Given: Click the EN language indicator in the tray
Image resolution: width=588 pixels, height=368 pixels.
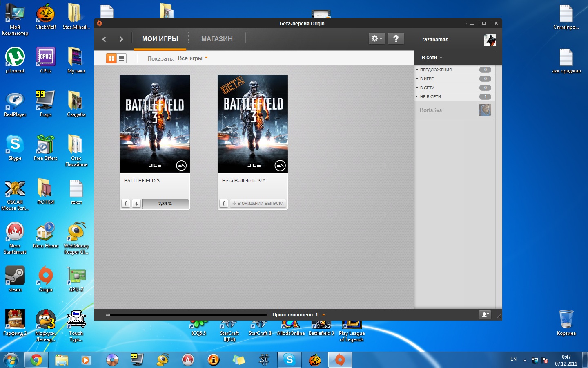Looking at the screenshot, I should [x=513, y=359].
